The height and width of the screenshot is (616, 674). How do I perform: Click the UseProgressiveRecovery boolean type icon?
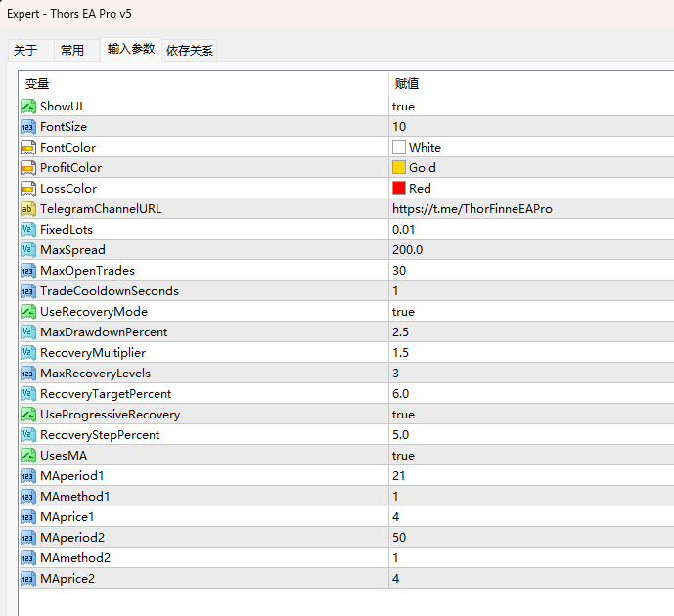tap(28, 415)
